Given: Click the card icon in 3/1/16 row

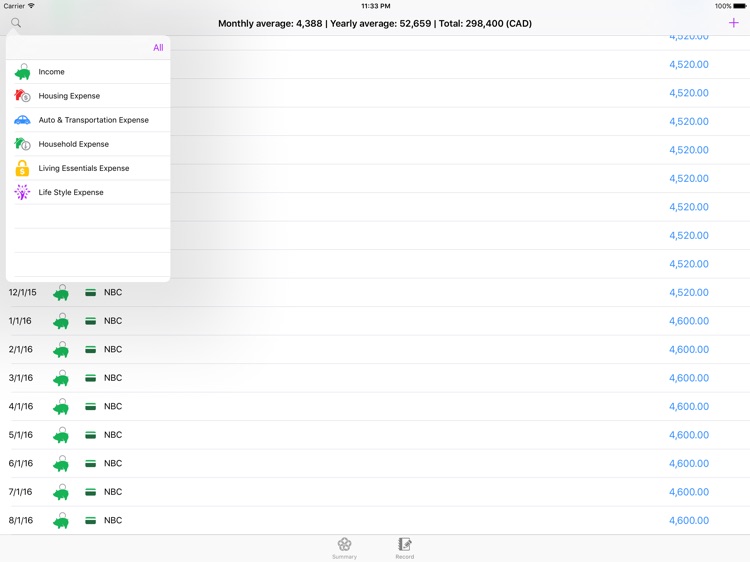Looking at the screenshot, I should click(90, 378).
